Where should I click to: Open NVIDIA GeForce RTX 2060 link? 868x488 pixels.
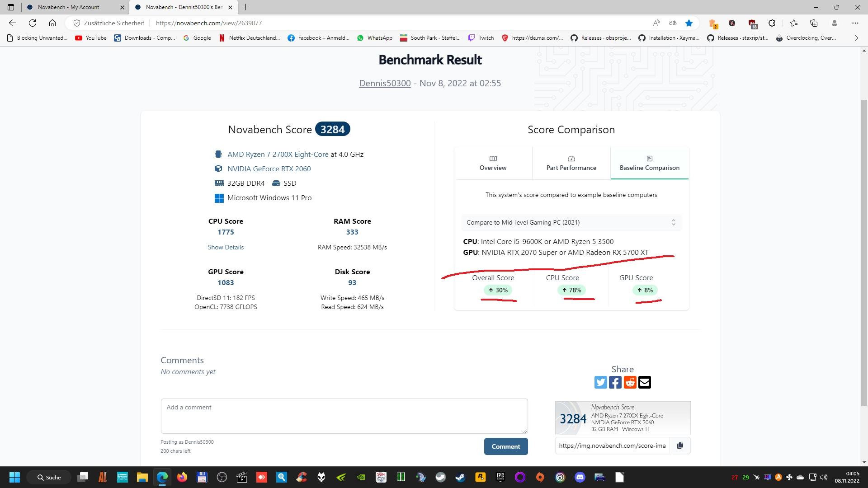[x=269, y=169]
